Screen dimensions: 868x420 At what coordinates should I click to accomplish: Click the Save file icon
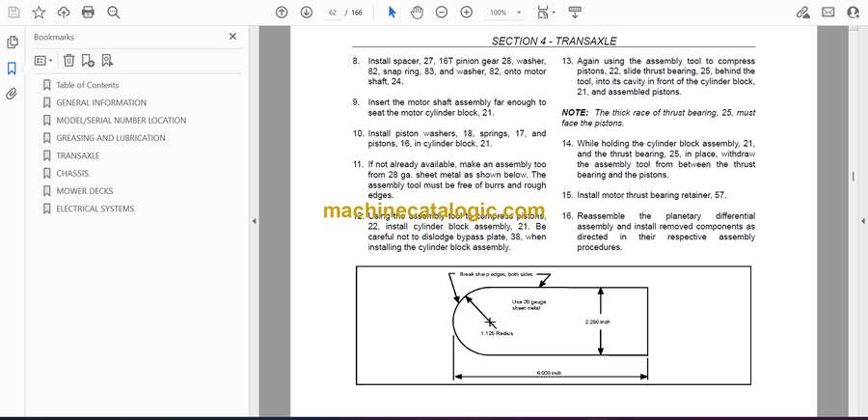pyautogui.click(x=14, y=13)
